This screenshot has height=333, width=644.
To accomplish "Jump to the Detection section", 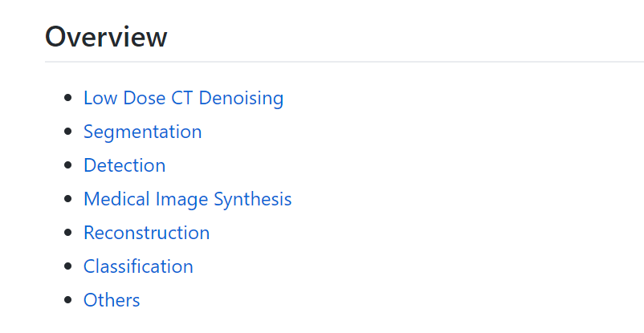I will [x=124, y=165].
